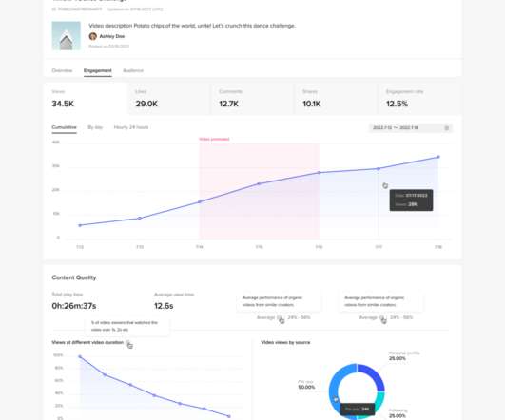Select the Shares 10.1K metric card
Viewport: 505px width, 420px height.
[336, 99]
